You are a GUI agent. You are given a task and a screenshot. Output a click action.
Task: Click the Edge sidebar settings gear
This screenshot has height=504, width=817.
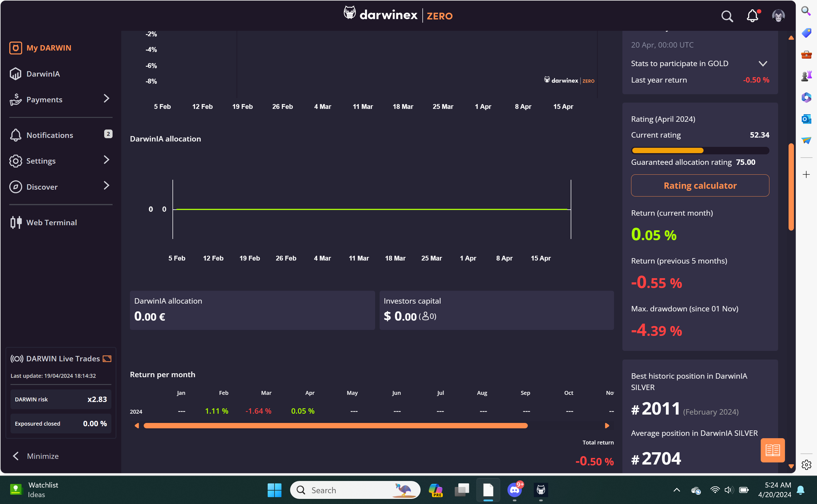806,465
